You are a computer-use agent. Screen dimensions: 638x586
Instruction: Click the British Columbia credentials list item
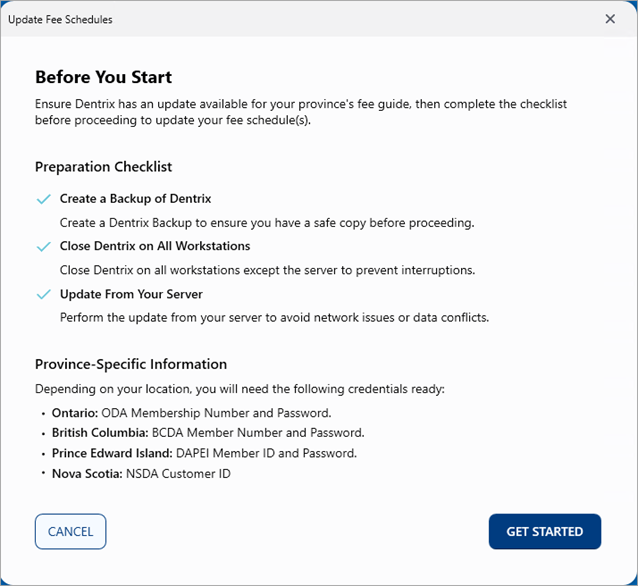(x=208, y=433)
